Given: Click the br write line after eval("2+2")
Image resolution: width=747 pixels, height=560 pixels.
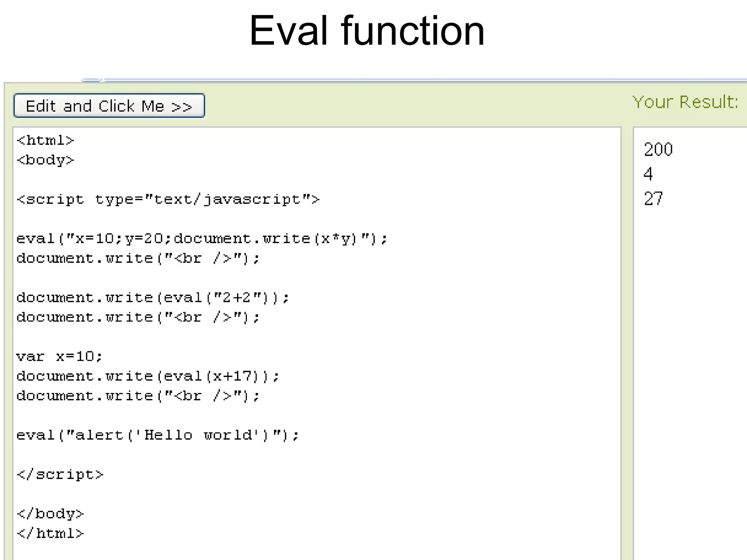Looking at the screenshot, I should pos(138,318).
